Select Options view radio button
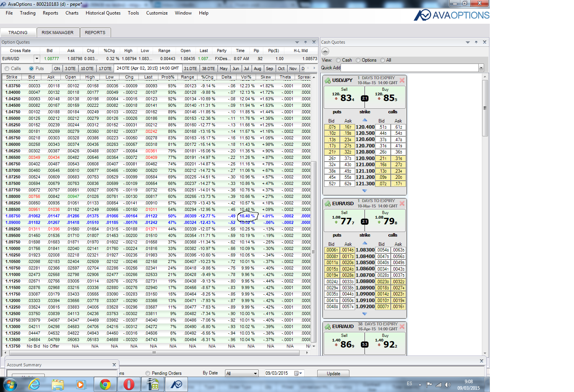The image size is (574, 392). (x=358, y=60)
